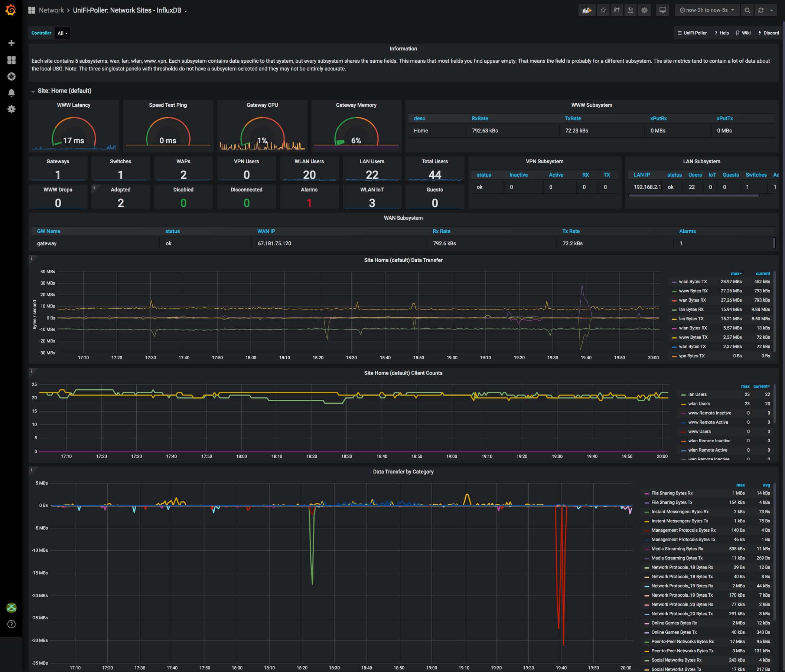Open Alerting bell in the sidebar

(x=12, y=93)
